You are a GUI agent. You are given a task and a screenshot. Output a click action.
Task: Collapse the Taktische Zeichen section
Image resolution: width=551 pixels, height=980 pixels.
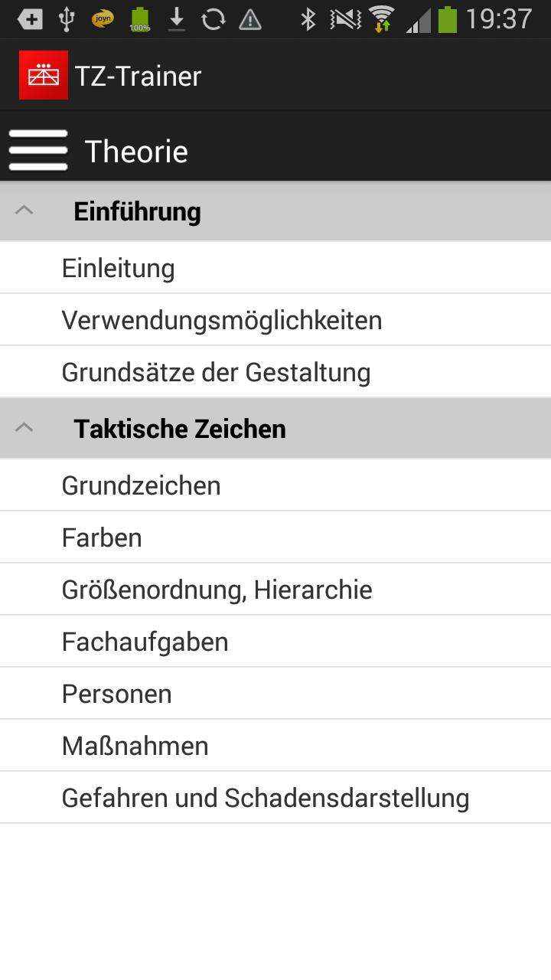[x=26, y=427]
